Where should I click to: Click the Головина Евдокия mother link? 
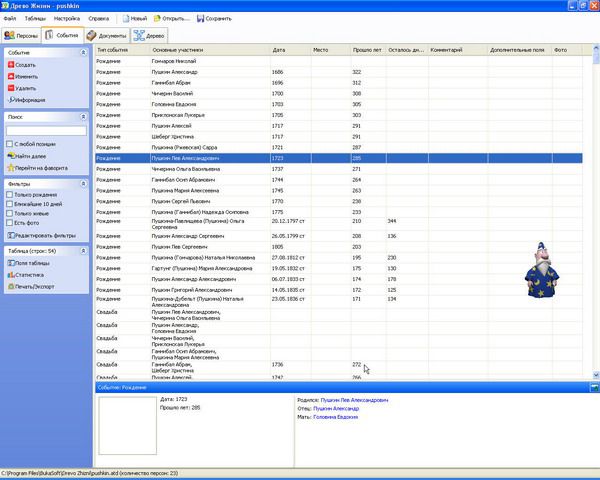(338, 417)
